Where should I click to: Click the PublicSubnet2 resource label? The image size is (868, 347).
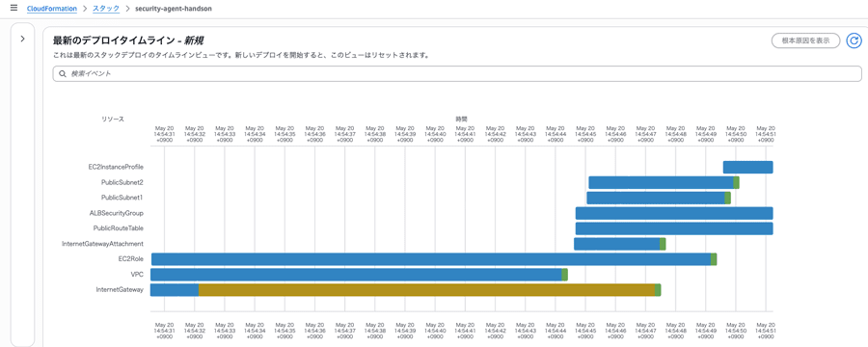click(122, 182)
